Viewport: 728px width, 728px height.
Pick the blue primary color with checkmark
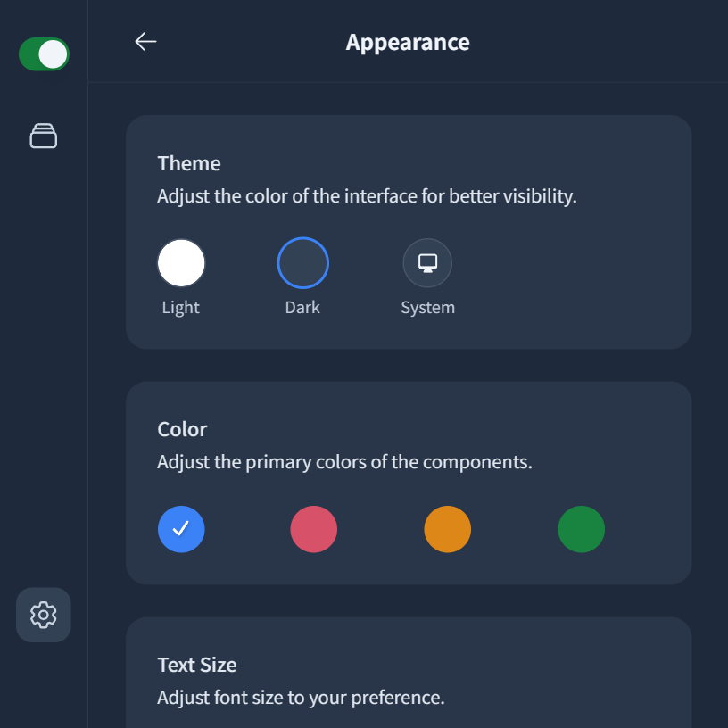coord(181,529)
